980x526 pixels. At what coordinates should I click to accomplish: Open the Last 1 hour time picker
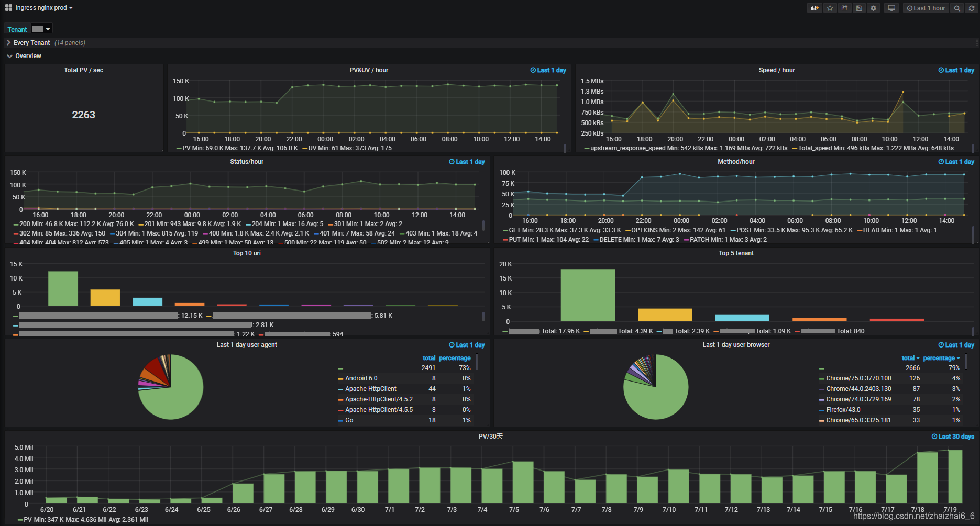(926, 8)
